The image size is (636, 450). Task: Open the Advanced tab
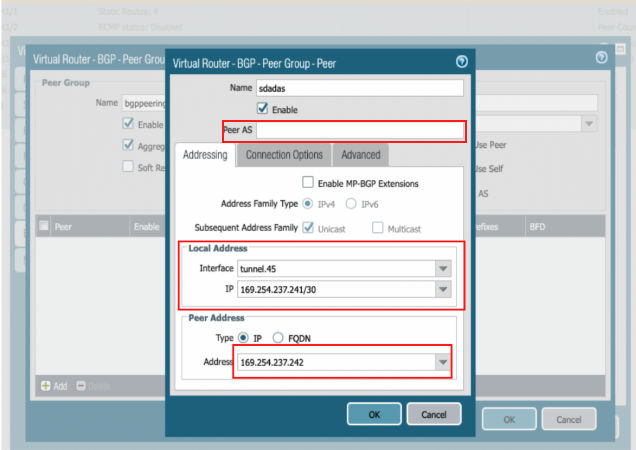360,155
